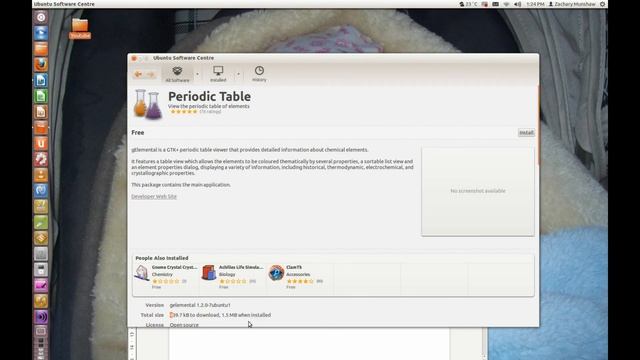This screenshot has width=640, height=360.
Task: Click the Open source license text
Action: pos(184,325)
